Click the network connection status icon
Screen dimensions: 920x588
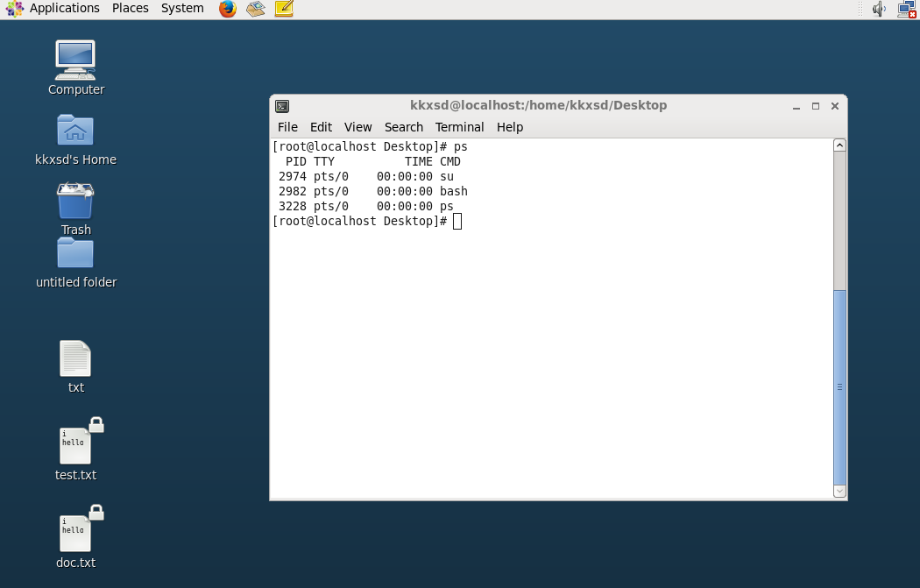pyautogui.click(x=907, y=10)
